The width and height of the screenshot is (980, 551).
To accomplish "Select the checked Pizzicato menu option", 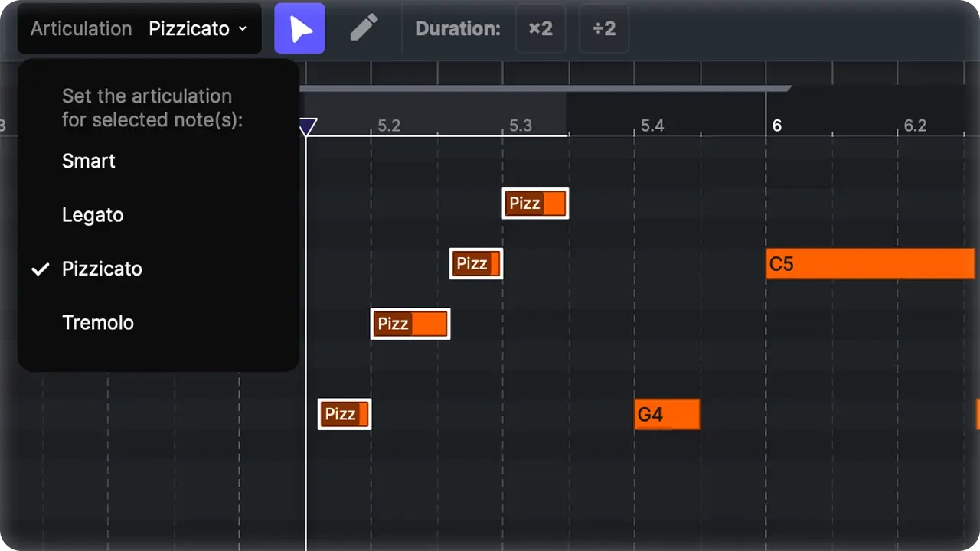I will click(x=102, y=269).
